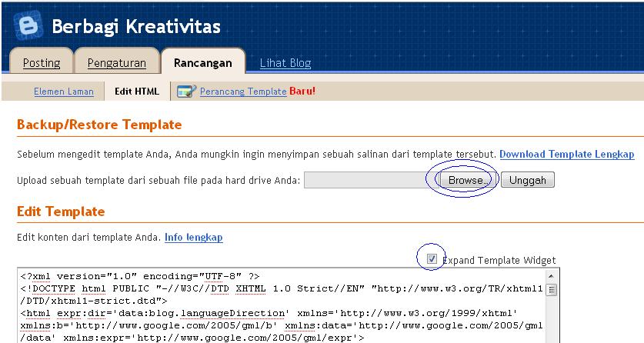Select the Edit HTML sub-tab
Viewport: 644px width, 343px height.
pos(137,91)
